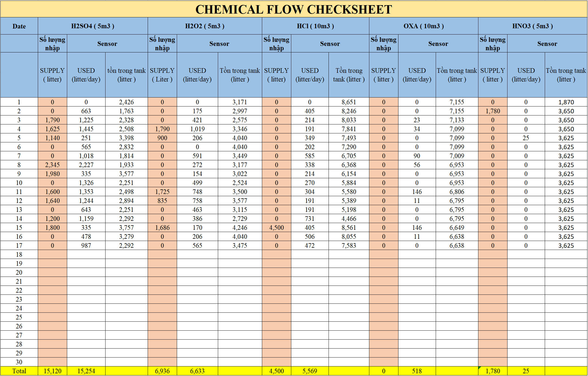Viewport: 588px width, 376px height.
Task: Select HCl tank value 7,583
Action: pos(349,246)
